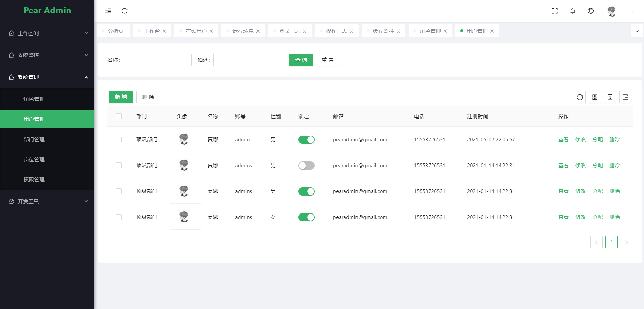644x309 pixels.
Task: Focus the 名称 search input field
Action: (157, 60)
